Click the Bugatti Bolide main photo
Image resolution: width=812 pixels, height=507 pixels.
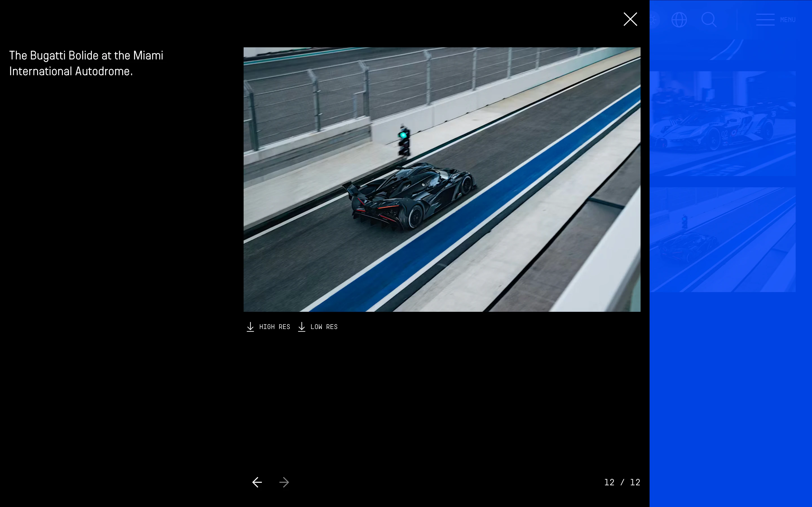pos(441,179)
